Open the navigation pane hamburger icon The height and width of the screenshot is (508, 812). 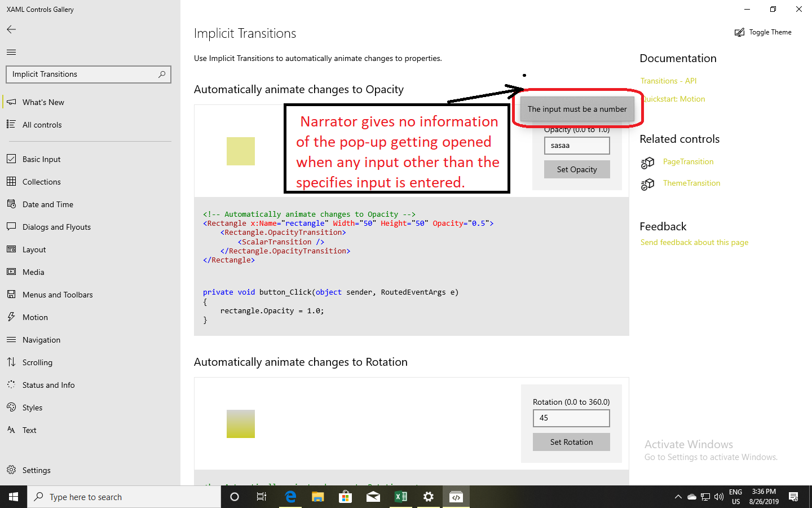(11, 52)
